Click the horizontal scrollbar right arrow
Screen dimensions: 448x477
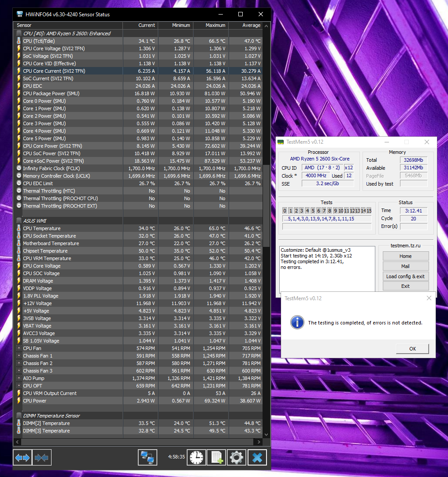pyautogui.click(x=259, y=442)
